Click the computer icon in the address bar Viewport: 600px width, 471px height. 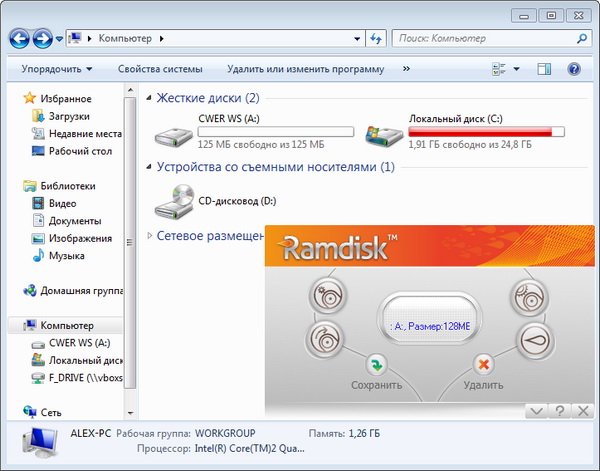[75, 38]
